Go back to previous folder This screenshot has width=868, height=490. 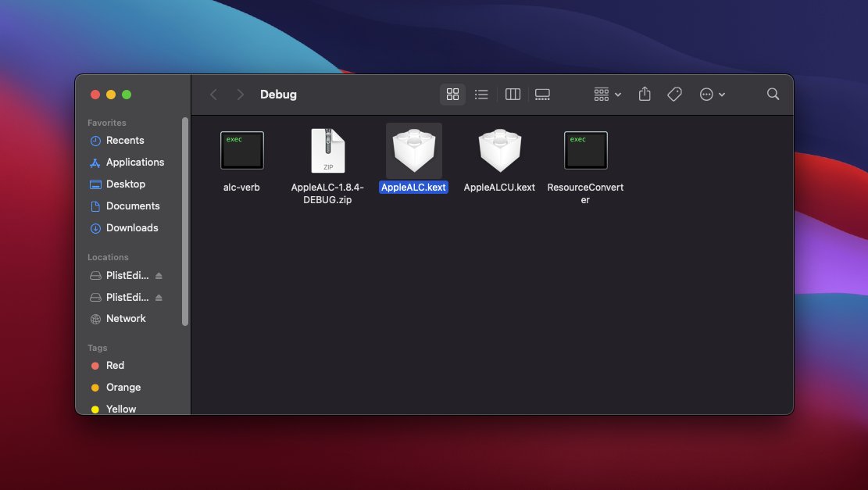coord(213,95)
